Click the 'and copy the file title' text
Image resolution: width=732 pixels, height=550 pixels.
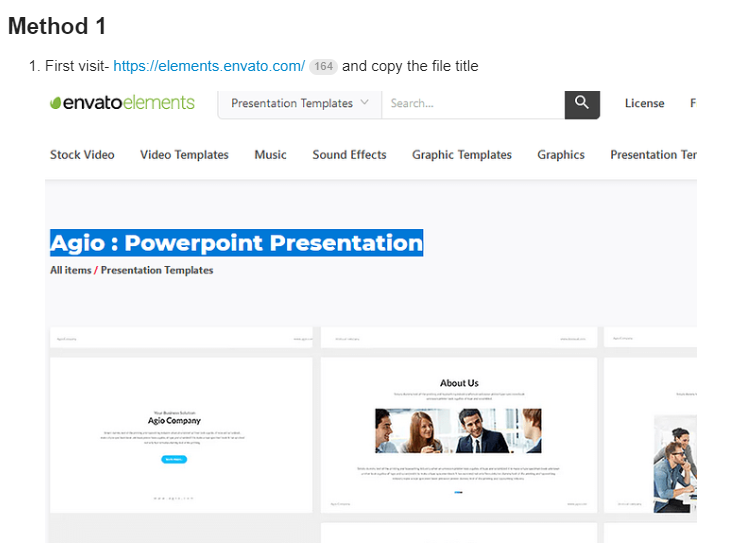click(x=410, y=66)
